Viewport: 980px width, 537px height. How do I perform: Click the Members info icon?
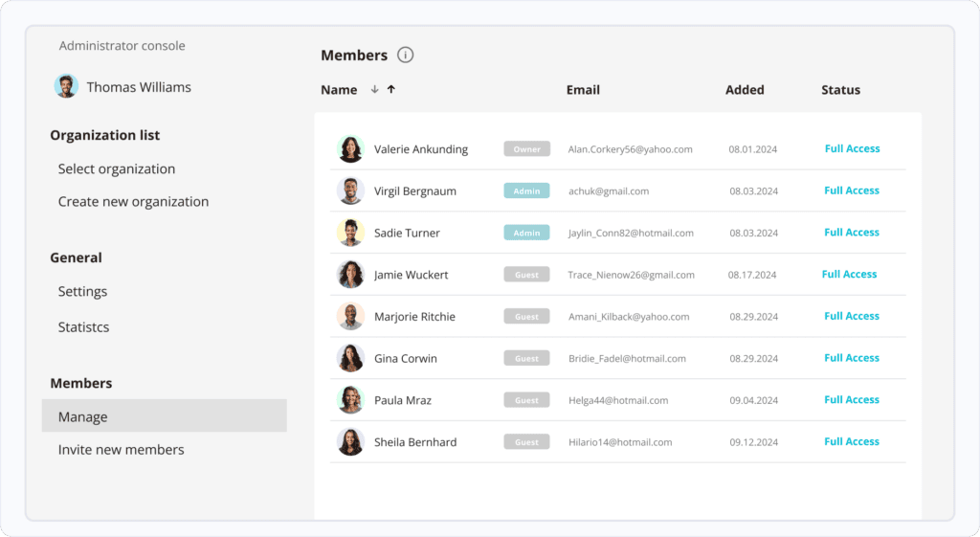(406, 56)
